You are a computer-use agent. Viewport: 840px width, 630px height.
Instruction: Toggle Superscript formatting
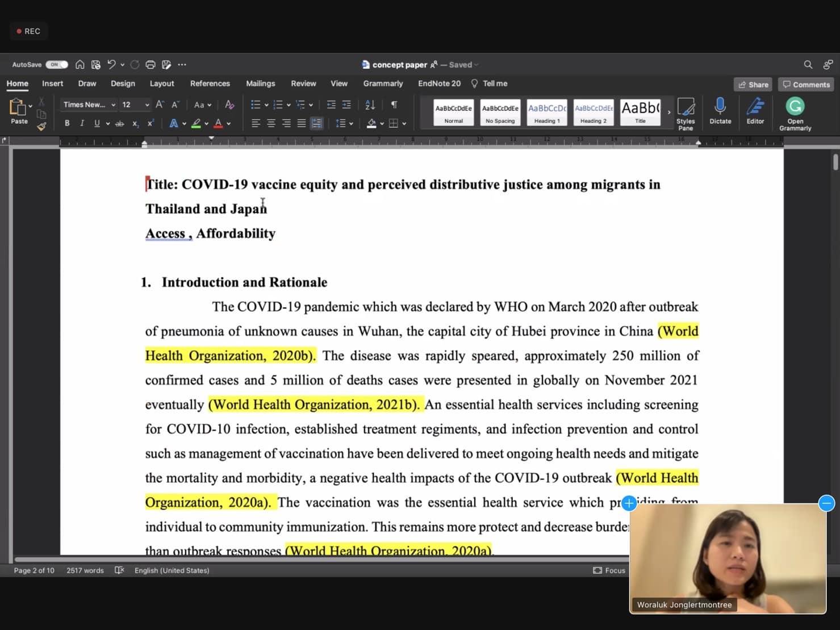point(151,123)
